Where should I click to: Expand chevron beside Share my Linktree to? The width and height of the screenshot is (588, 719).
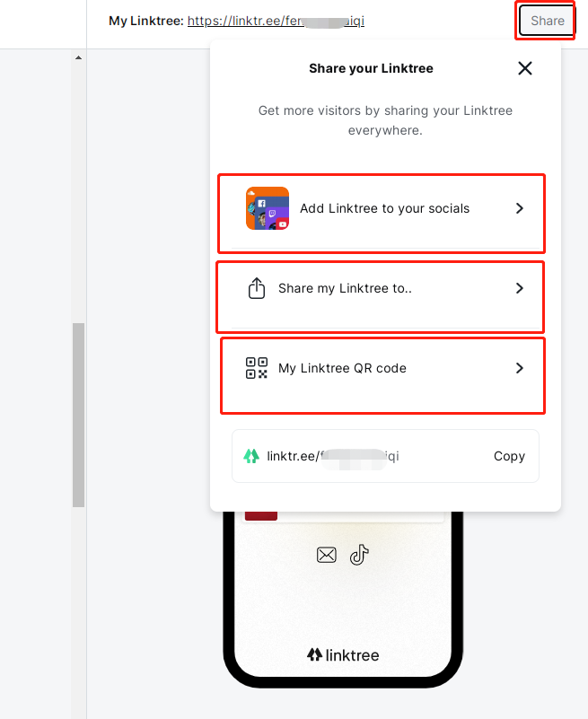pos(519,289)
